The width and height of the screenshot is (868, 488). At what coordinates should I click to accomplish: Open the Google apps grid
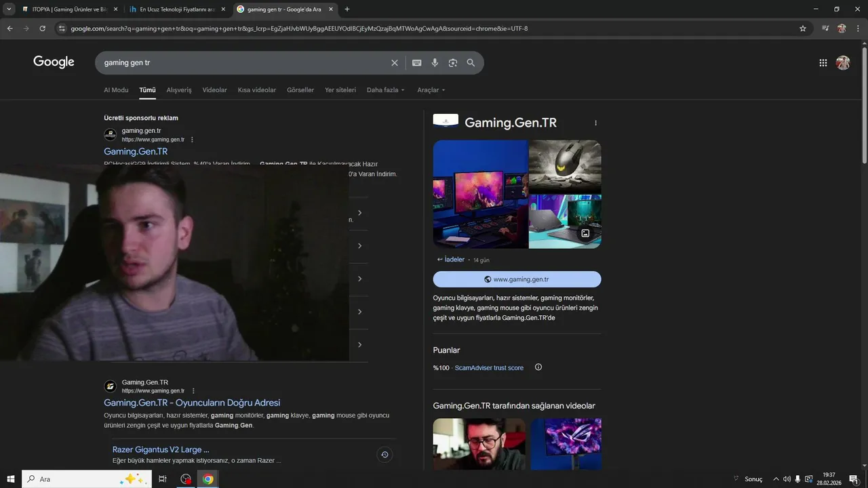823,62
